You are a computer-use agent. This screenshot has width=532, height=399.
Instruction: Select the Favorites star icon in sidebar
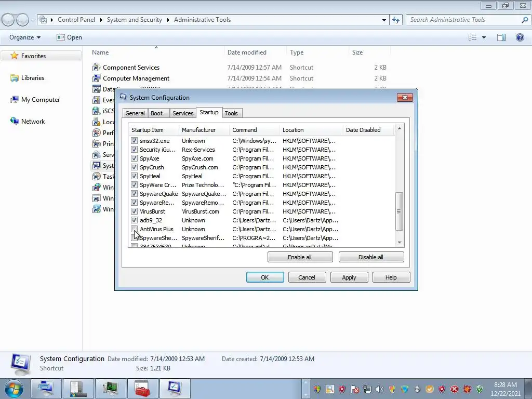[14, 56]
